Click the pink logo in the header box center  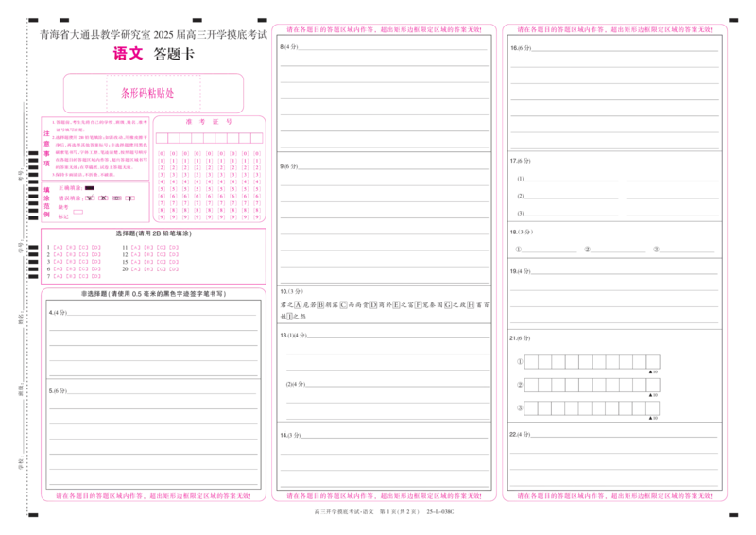coord(147,94)
